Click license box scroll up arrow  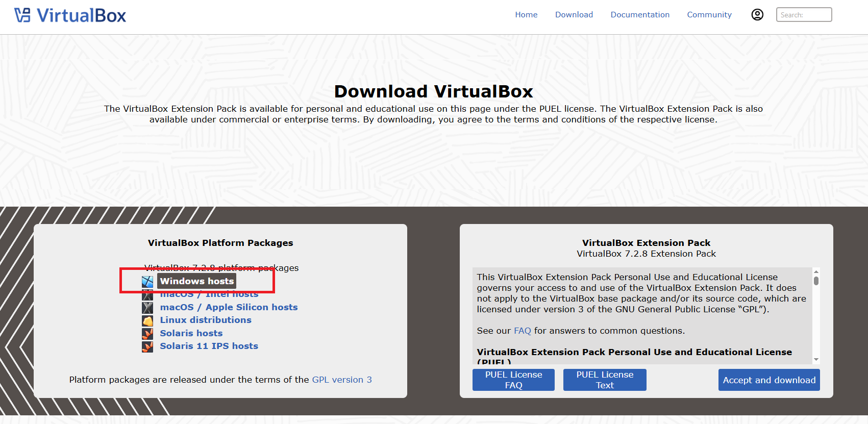pyautogui.click(x=816, y=271)
